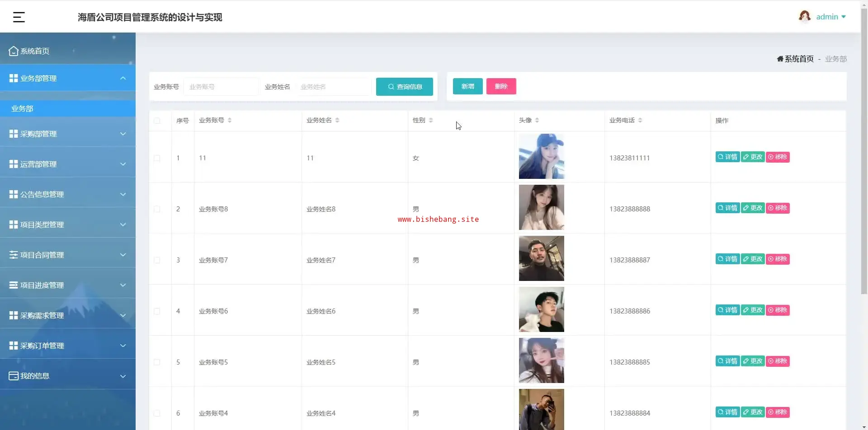Expand the 项目类型管理 sidebar section
Image resolution: width=868 pixels, height=430 pixels.
click(68, 224)
